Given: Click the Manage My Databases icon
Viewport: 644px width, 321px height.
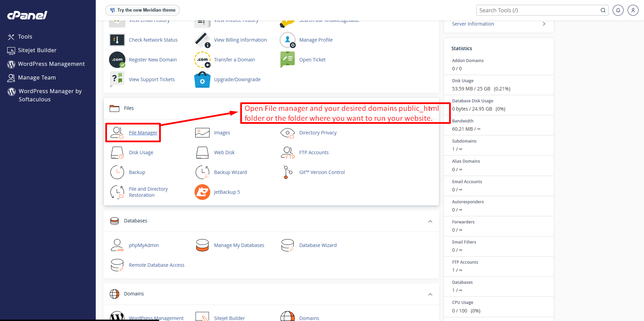Looking at the screenshot, I should pos(202,245).
